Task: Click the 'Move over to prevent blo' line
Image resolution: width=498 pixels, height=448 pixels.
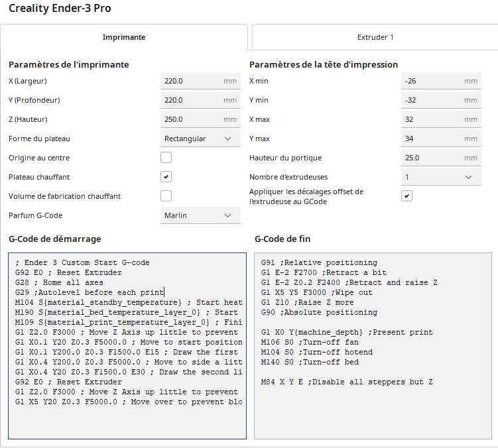Action: (128, 402)
